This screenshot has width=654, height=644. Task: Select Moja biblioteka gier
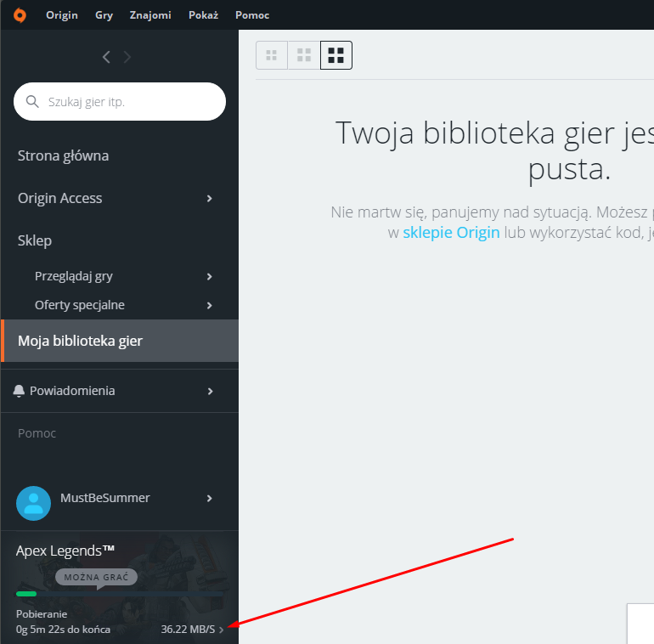tap(120, 341)
